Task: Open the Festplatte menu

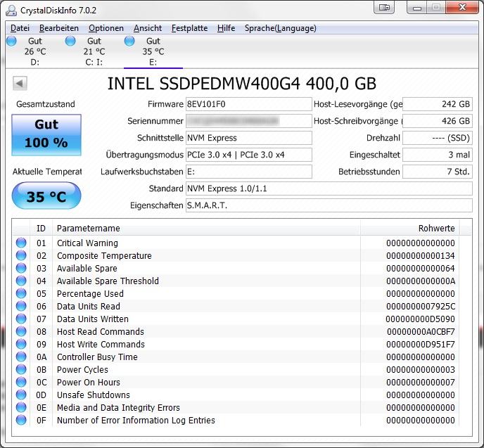Action: 189,28
